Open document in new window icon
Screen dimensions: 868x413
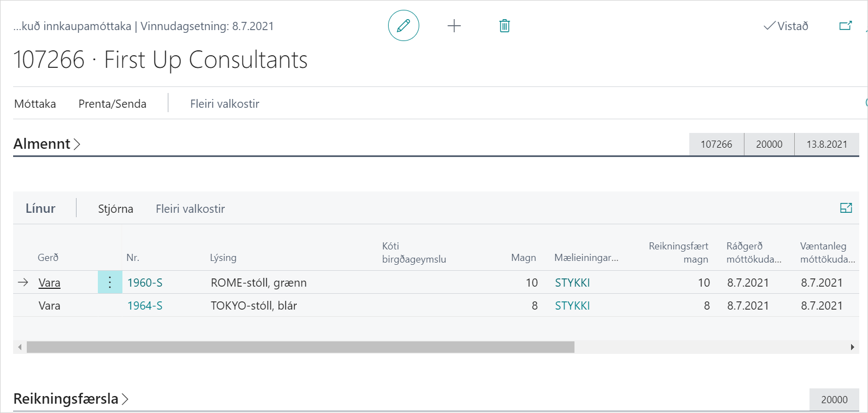(x=845, y=26)
